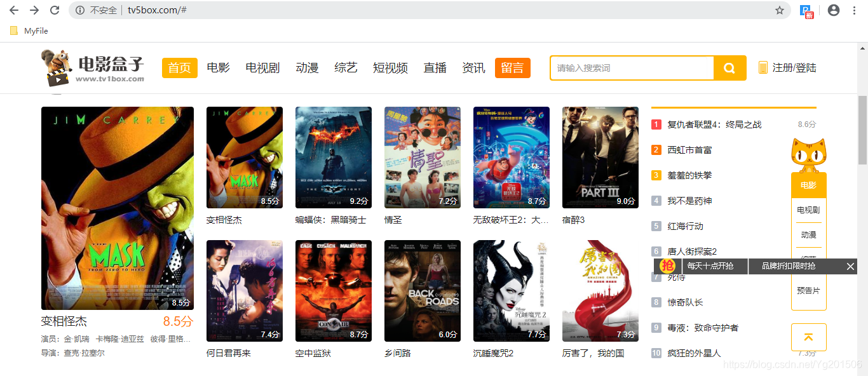Click the orange search magnifier button
This screenshot has height=376, width=868.
click(729, 68)
